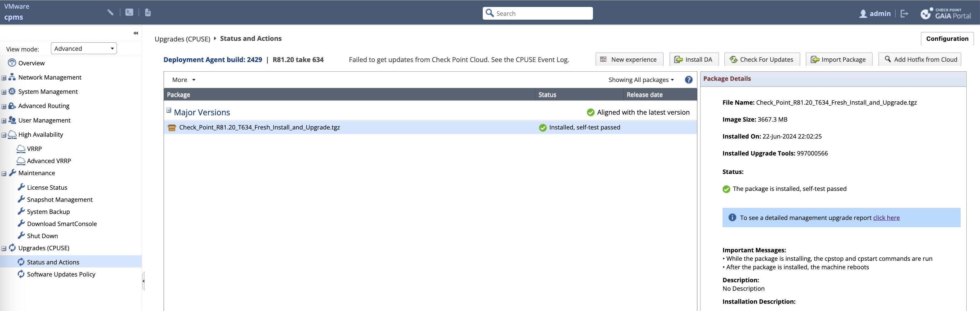980x311 pixels.
Task: Open the Showing All packages filter
Action: click(641, 80)
